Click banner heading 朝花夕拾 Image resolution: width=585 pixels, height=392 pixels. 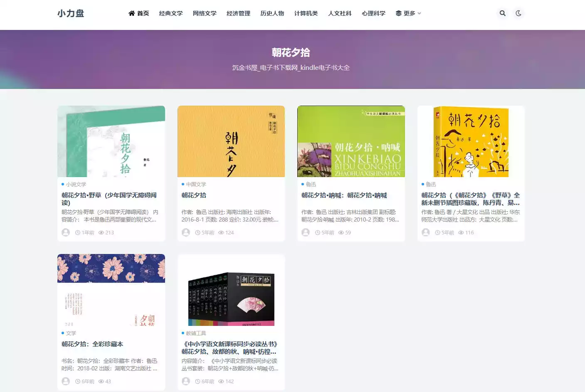pos(291,52)
